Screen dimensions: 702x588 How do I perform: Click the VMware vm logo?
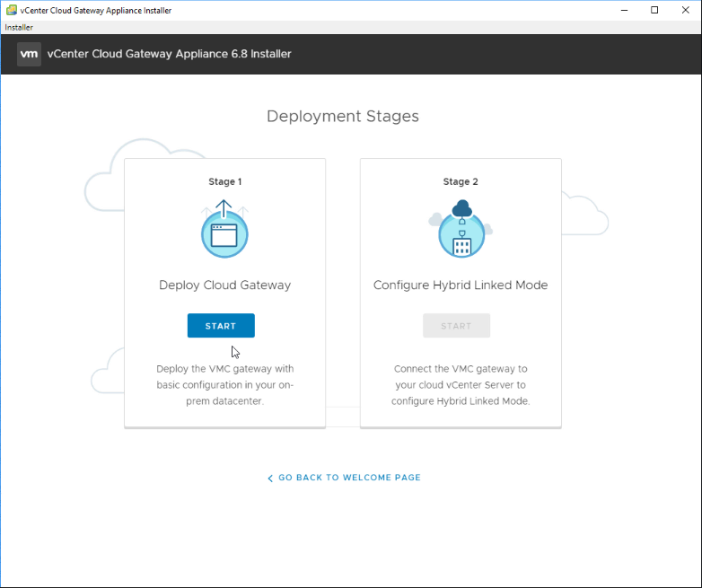(x=29, y=54)
